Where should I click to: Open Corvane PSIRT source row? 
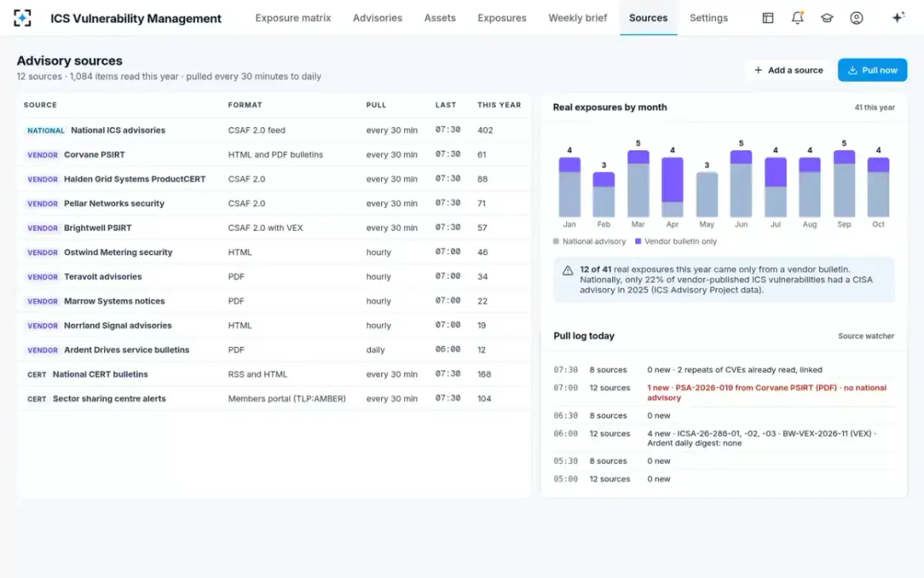[274, 155]
